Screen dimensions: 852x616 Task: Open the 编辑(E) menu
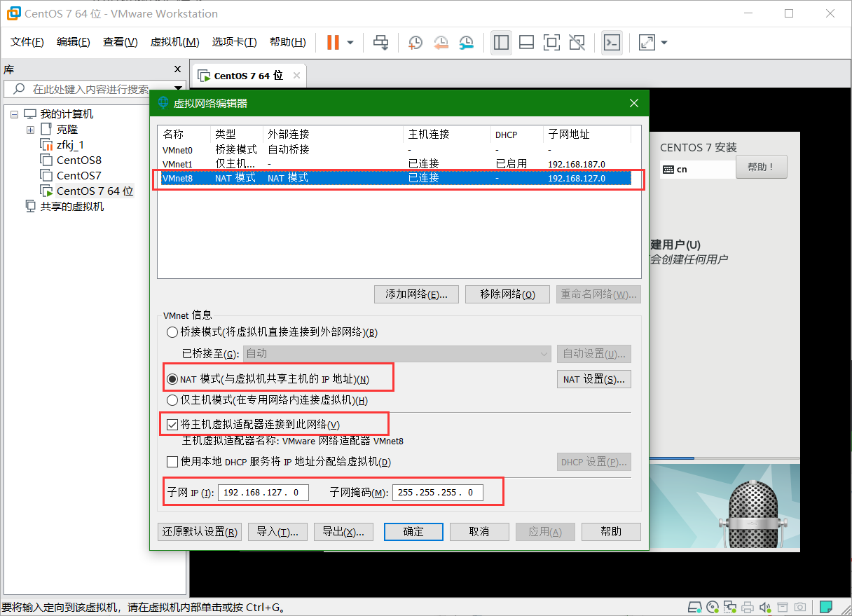[x=74, y=42]
